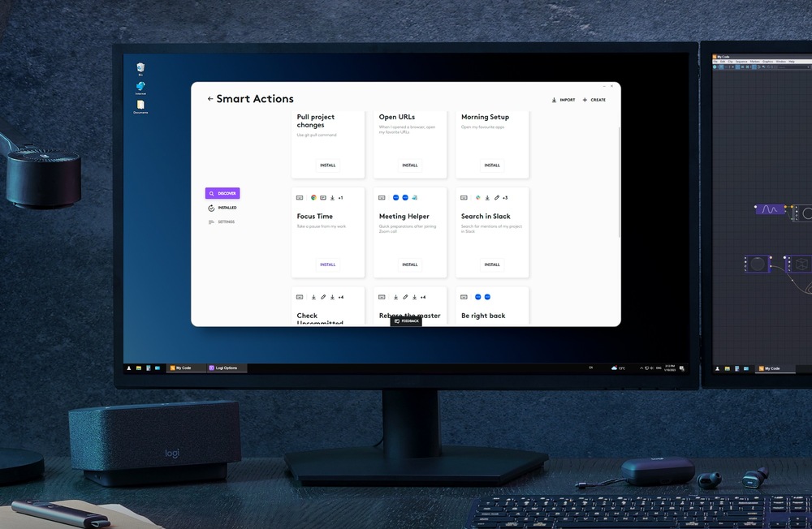
Task: Click the Feedback button at bottom
Action: tap(406, 321)
